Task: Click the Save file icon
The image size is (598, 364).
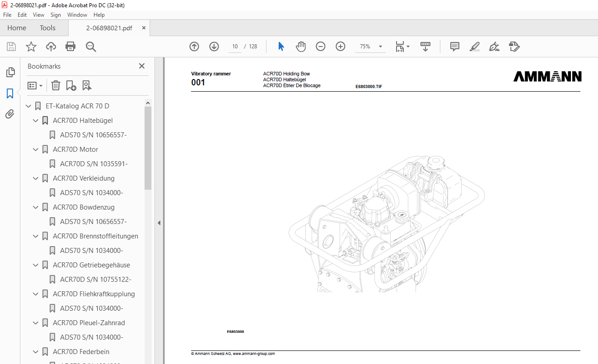Action: click(11, 47)
